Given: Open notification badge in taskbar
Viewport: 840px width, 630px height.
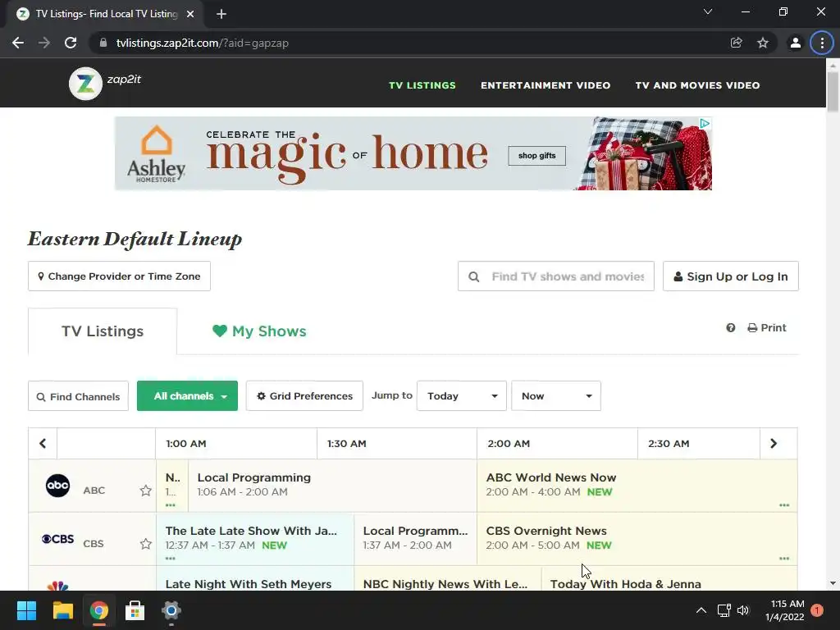Looking at the screenshot, I should 817,610.
